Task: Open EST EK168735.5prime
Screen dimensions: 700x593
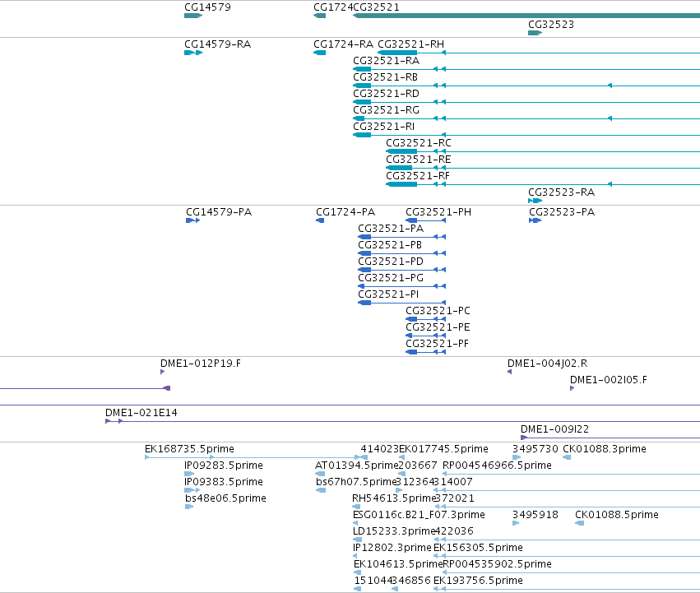Action: 189,449
